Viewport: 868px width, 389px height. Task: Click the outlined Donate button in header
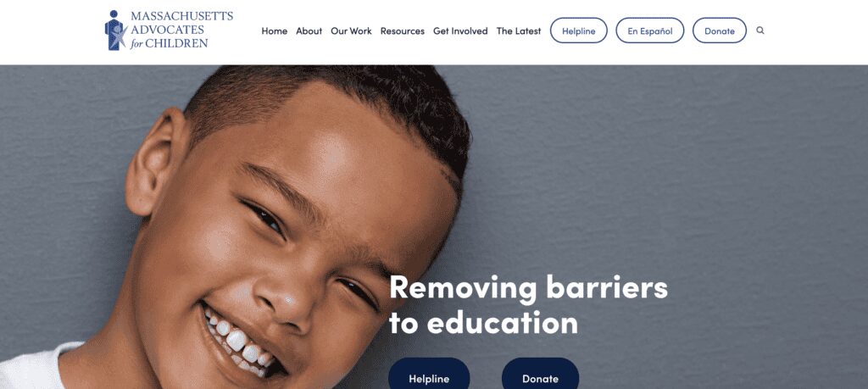click(x=720, y=31)
